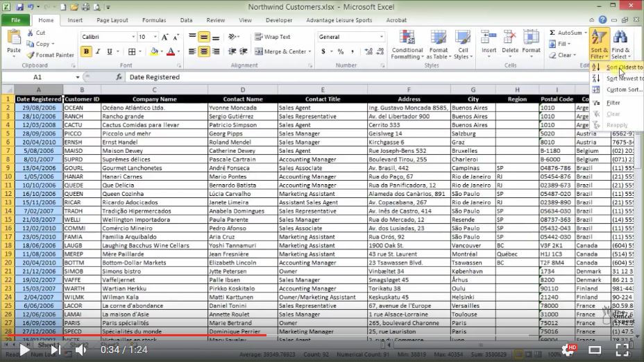Click the Cut scissors icon
This screenshot has width=644, height=362.
tap(31, 33)
